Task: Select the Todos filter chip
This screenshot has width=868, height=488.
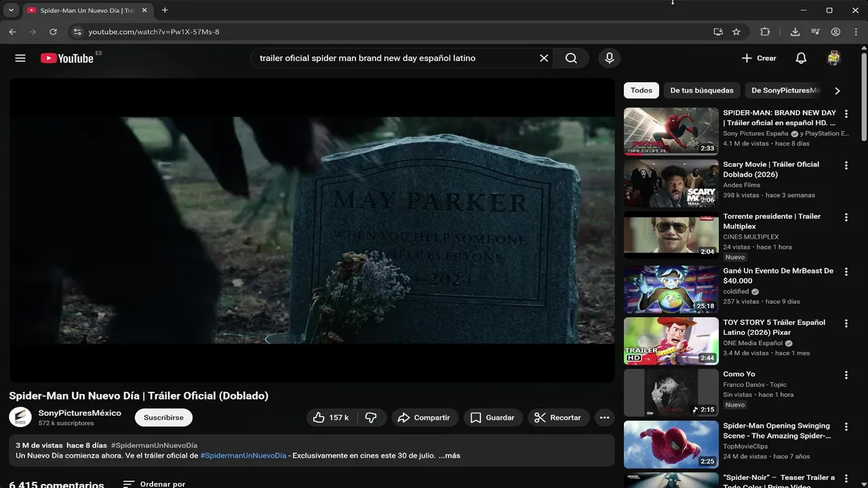Action: [x=642, y=90]
